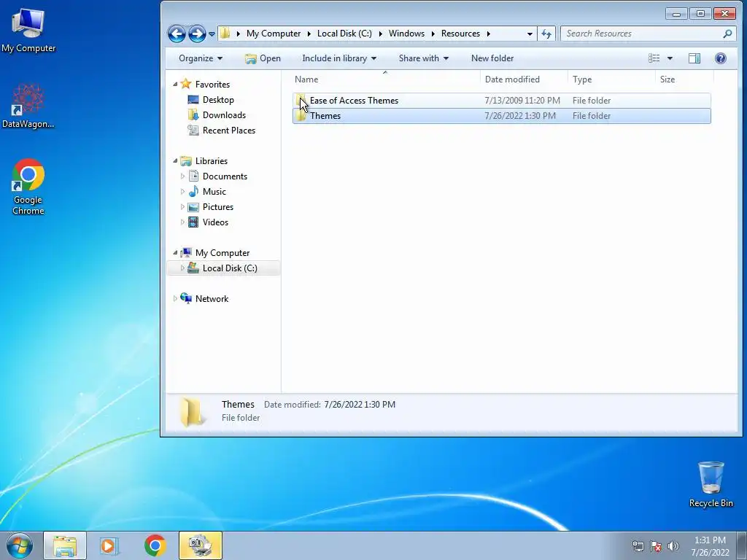
Task: Open My Computer desktop icon
Action: [28, 30]
